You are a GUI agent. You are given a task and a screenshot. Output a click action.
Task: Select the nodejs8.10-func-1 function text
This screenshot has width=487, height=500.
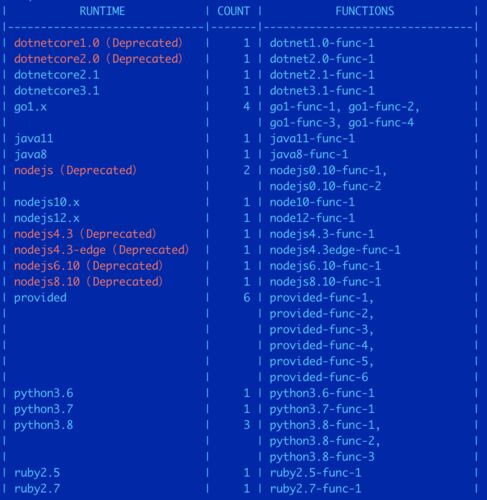(325, 282)
